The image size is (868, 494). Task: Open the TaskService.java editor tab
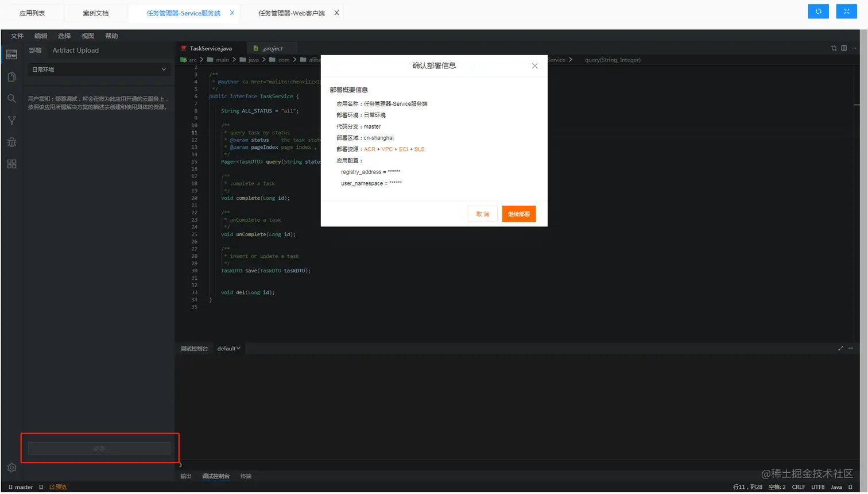click(211, 48)
